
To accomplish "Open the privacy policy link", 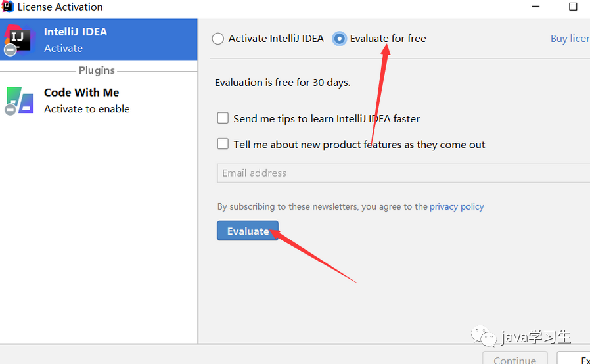I will tap(457, 206).
